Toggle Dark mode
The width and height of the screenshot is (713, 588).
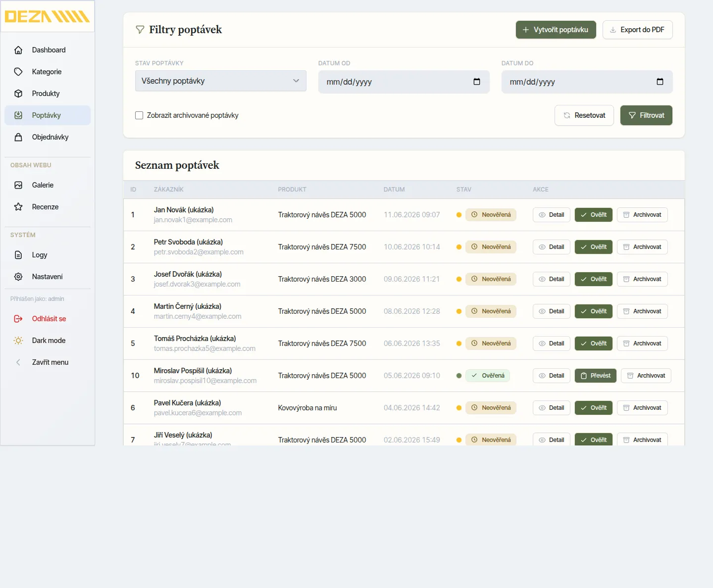coord(48,341)
